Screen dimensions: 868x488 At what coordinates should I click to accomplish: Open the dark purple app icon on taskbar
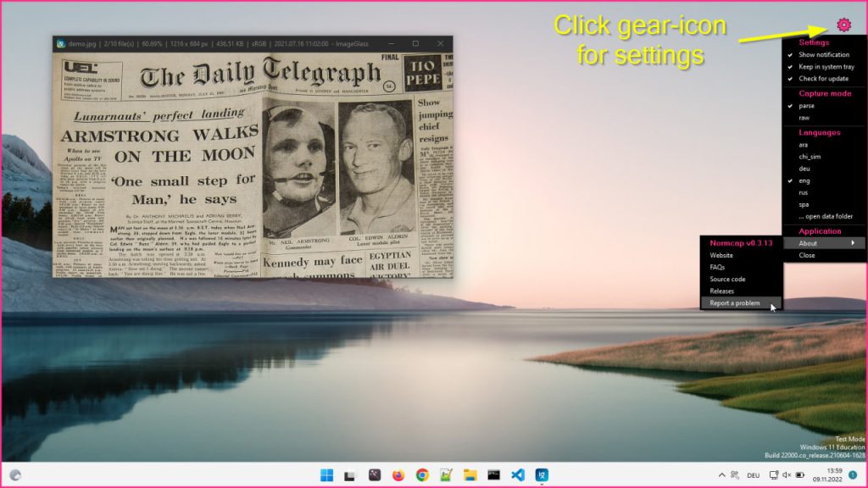tap(375, 475)
